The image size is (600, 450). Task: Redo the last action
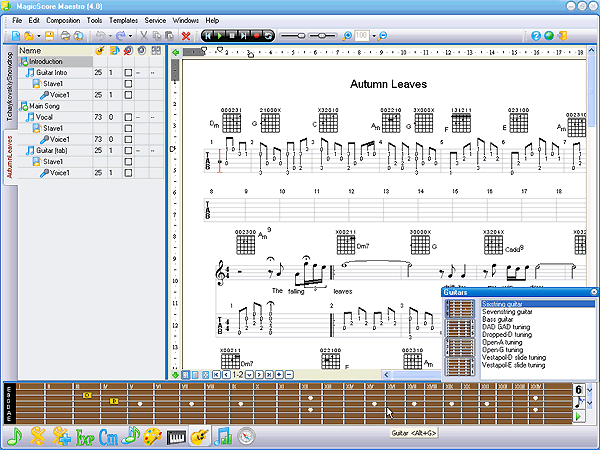point(121,36)
